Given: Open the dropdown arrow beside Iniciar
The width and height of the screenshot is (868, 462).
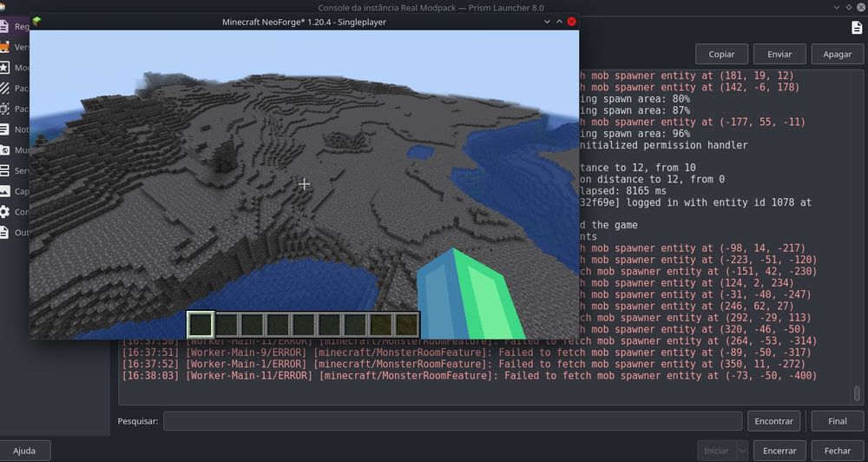Looking at the screenshot, I should coord(743,451).
